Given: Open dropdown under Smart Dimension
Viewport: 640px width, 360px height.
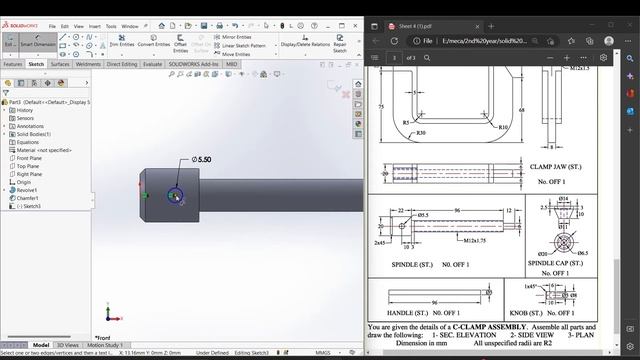Looking at the screenshot, I should [38, 54].
